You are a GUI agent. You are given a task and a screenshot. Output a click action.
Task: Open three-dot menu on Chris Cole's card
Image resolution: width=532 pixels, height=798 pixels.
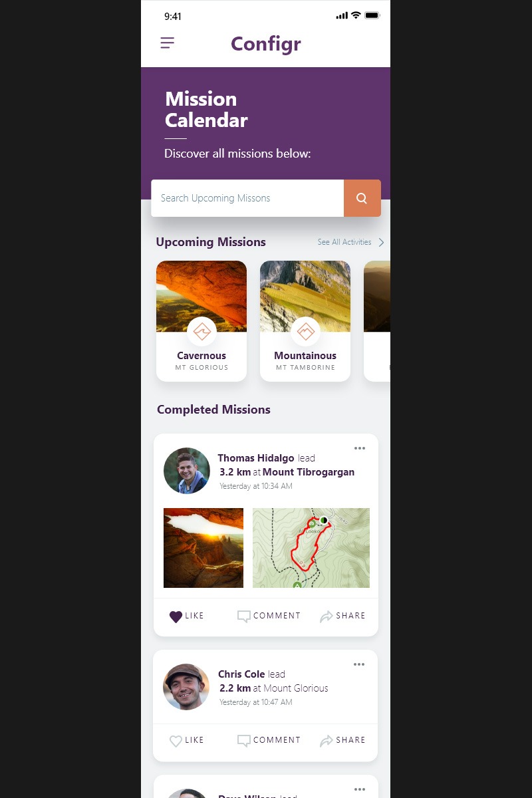point(359,664)
